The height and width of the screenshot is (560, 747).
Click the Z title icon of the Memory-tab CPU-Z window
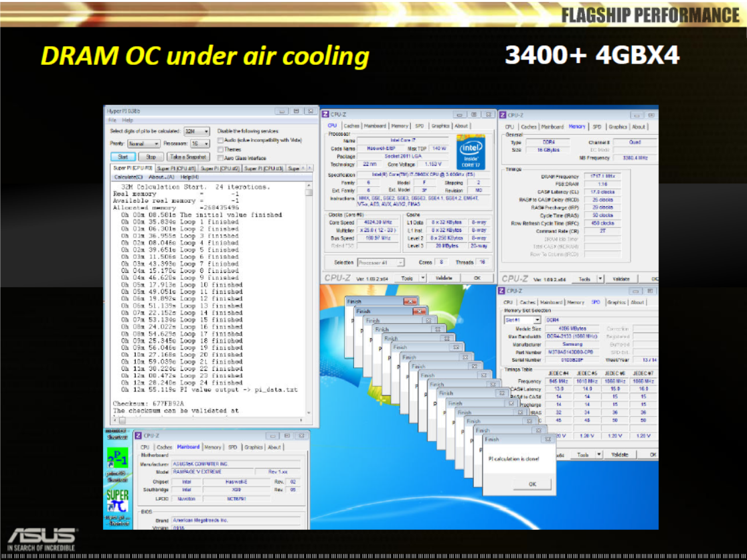[503, 115]
